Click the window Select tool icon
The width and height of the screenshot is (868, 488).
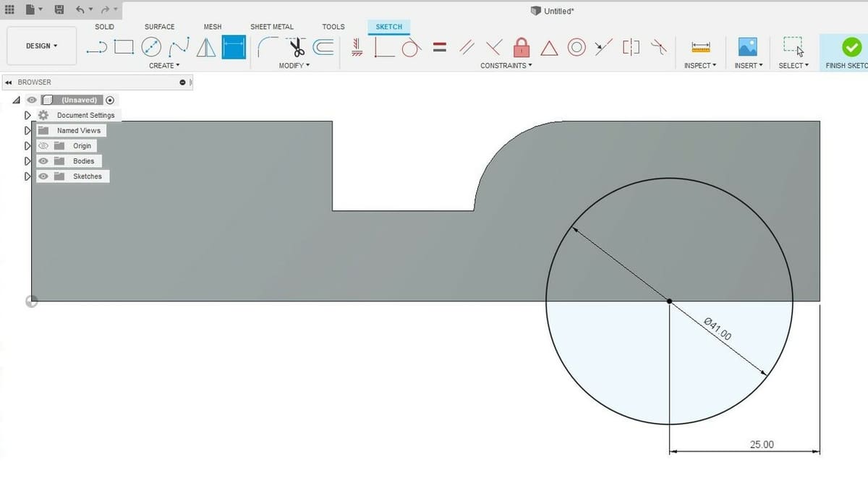pyautogui.click(x=793, y=47)
